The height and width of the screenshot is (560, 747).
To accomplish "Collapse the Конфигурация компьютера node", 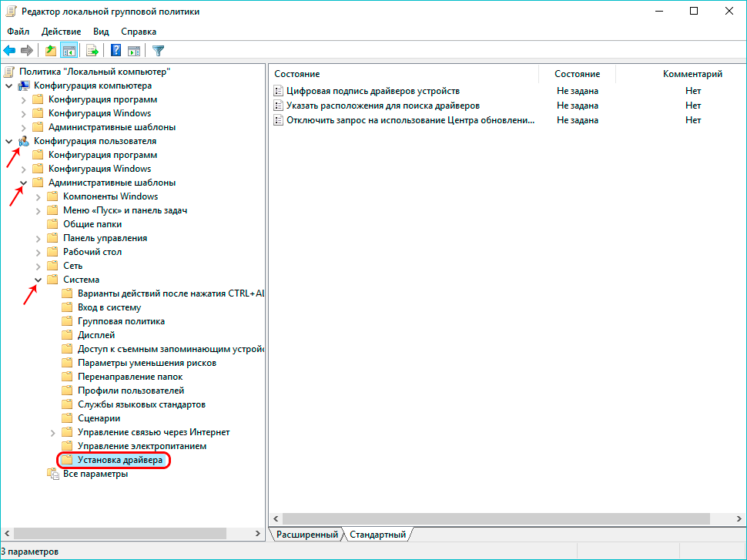I will click(x=9, y=86).
